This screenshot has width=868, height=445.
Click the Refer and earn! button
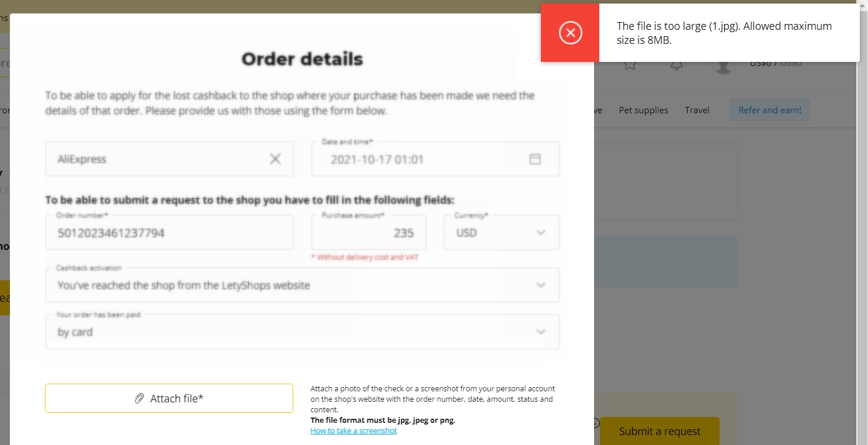pyautogui.click(x=769, y=110)
